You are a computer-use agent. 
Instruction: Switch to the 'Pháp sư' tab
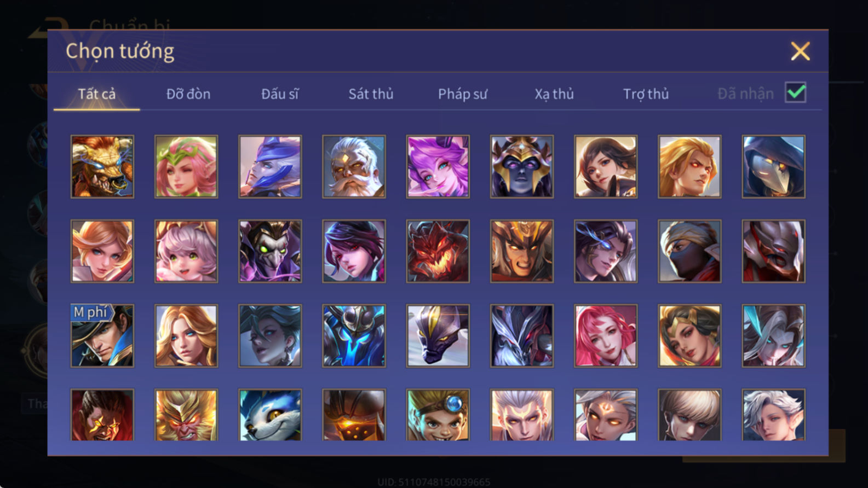[x=462, y=94]
